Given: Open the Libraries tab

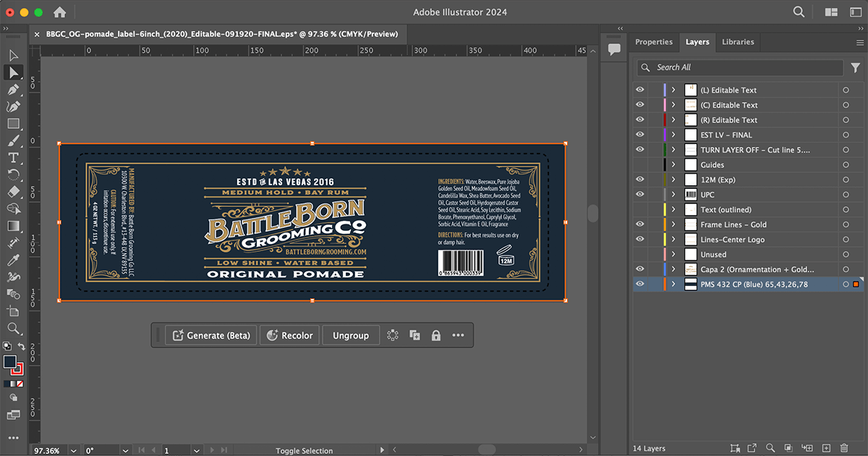Looking at the screenshot, I should tap(738, 42).
